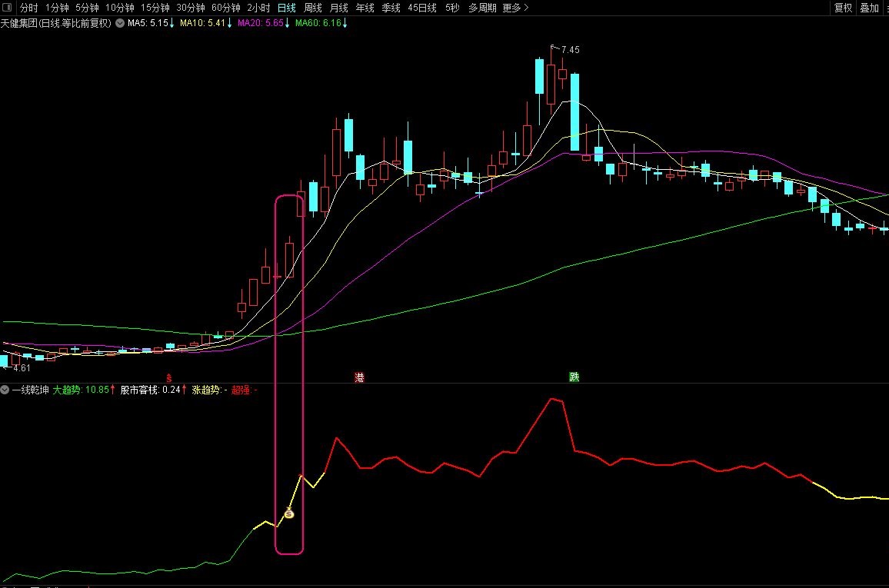Click the green 跌 marker icon

(x=574, y=377)
